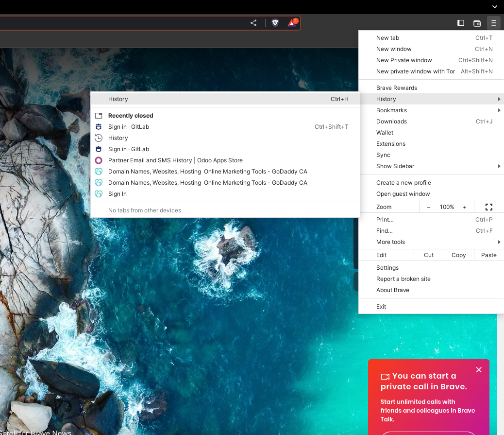504x435 pixels.
Task: Open a New Private window
Action: (431, 60)
